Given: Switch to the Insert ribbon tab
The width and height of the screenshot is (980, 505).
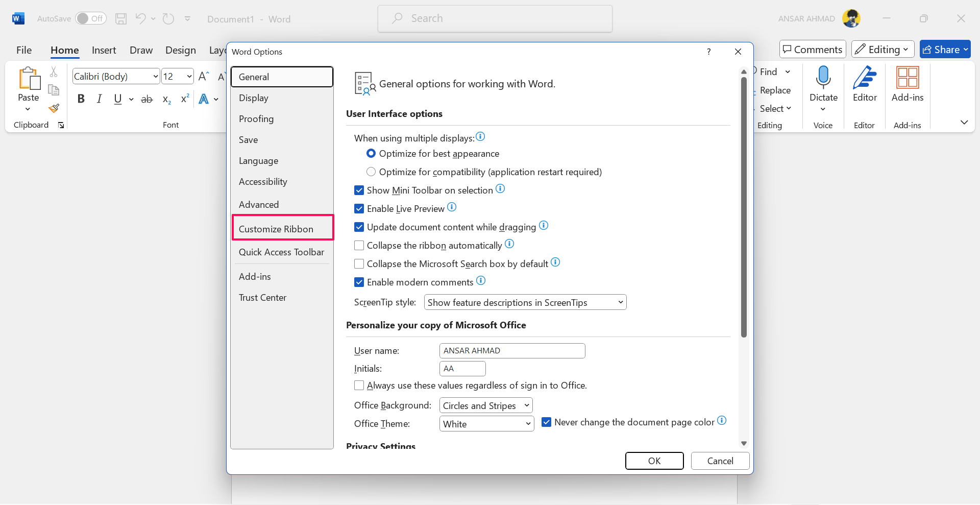Looking at the screenshot, I should point(104,50).
